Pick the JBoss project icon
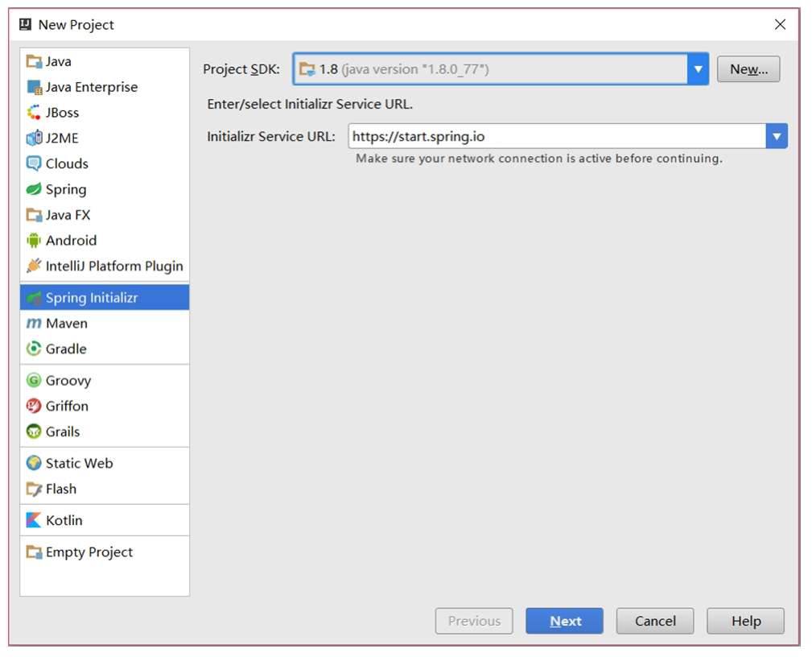The height and width of the screenshot is (657, 812). tap(34, 113)
